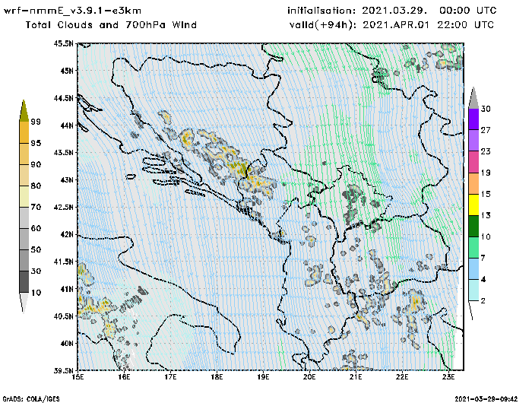532x403 pixels.
Task: Select the 19 value on the wind legend
Action: tap(486, 173)
